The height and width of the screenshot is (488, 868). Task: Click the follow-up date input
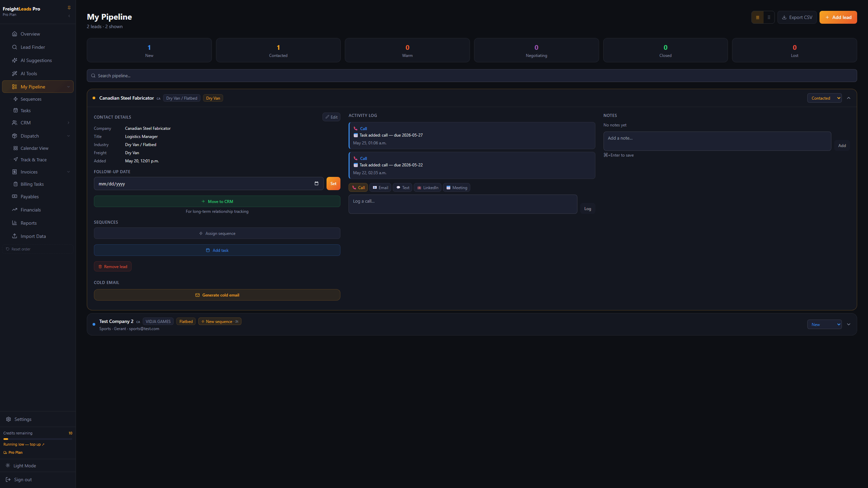click(x=209, y=183)
